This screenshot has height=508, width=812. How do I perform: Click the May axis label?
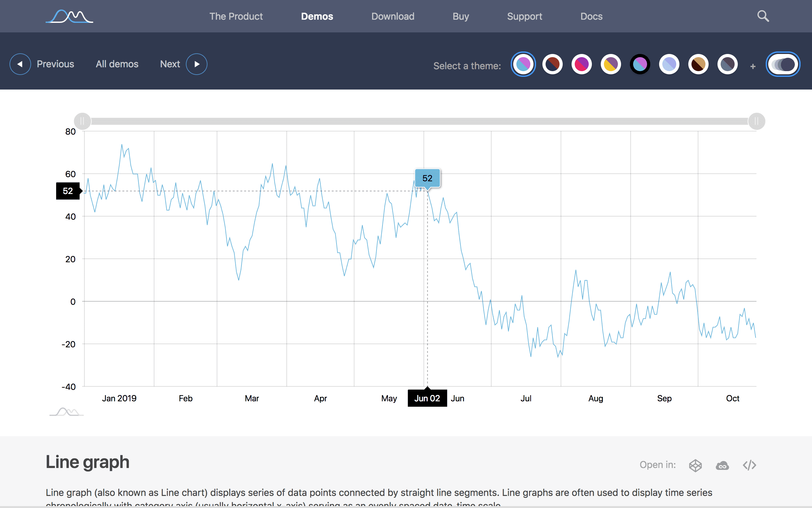tap(389, 398)
